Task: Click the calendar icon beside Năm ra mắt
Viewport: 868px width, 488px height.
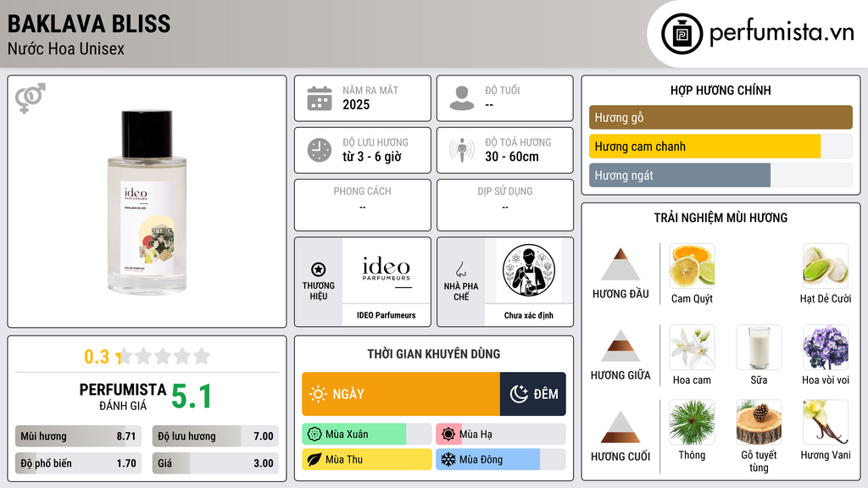Action: click(x=320, y=98)
